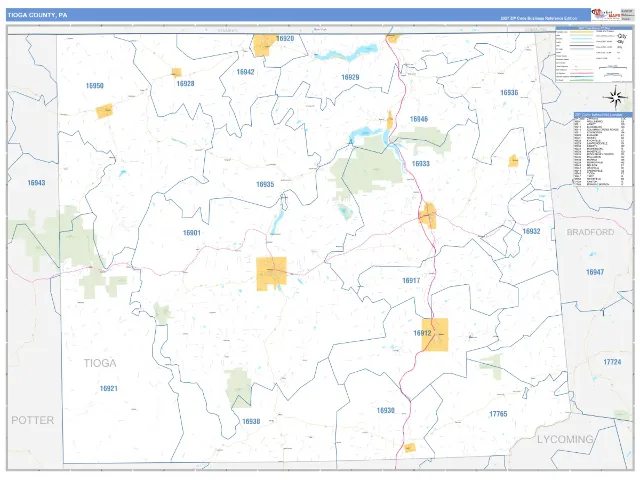
Task: Select the 16935 ZIP code label
Action: 265,184
